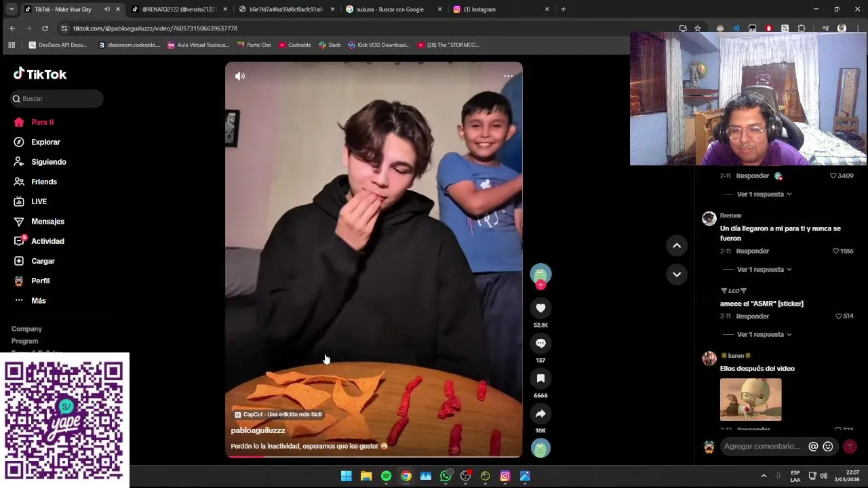Open the DevDocs API bookmark
868x488 pixels.
point(58,45)
